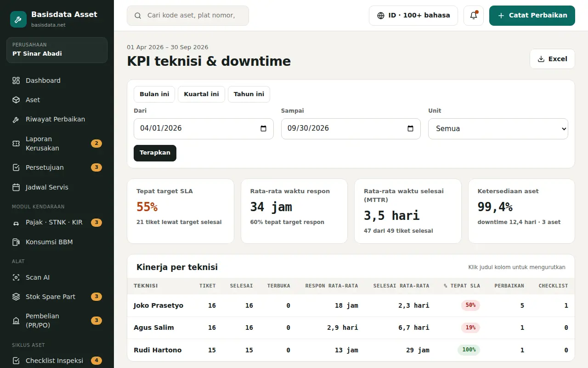Click the Stok Spare Part layers icon
This screenshot has width=588, height=368.
point(16,297)
